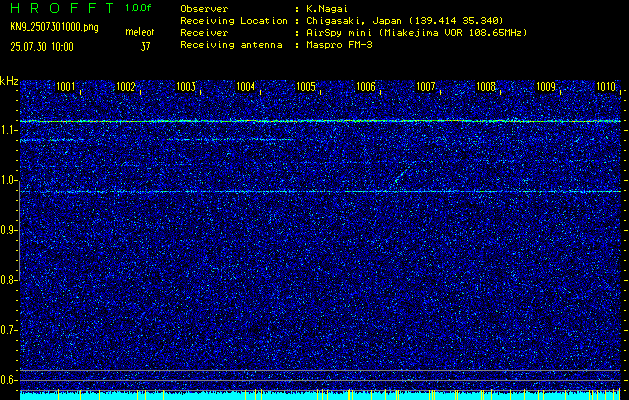
Task: Click the 1001 time marker
Action: (x=65, y=87)
